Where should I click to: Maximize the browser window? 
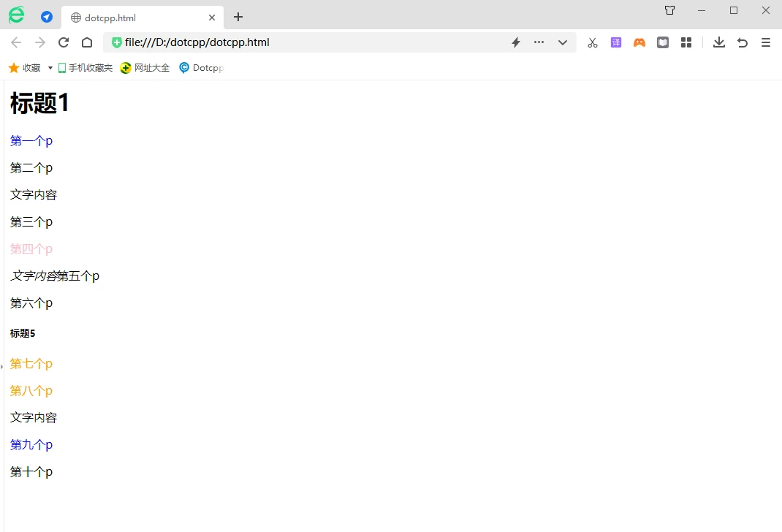point(734,10)
